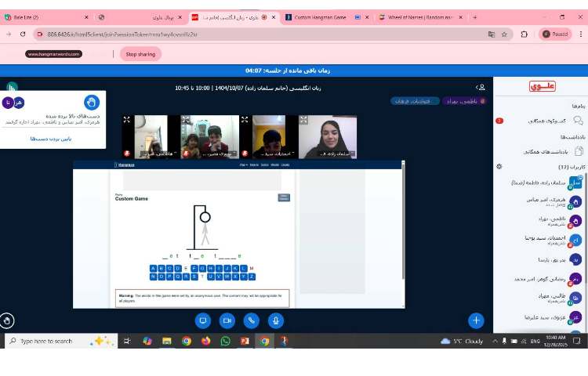
Task: Click the phone audio button
Action: tap(252, 320)
